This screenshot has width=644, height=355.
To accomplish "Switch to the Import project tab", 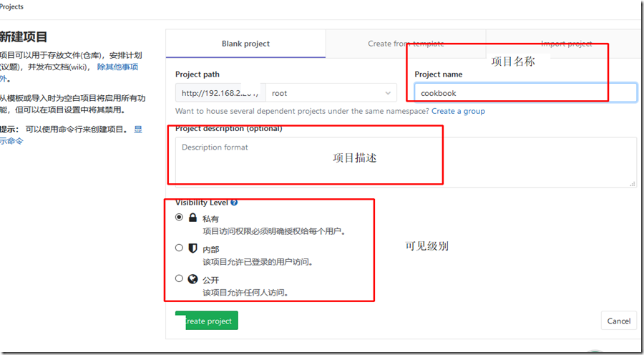I will [x=566, y=44].
